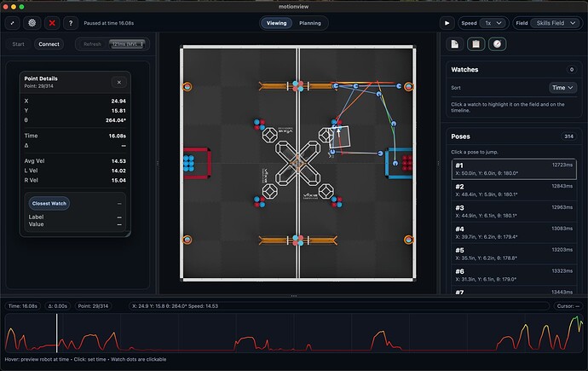Open help with the question mark icon
Screen dimensions: 588x371
tap(71, 23)
